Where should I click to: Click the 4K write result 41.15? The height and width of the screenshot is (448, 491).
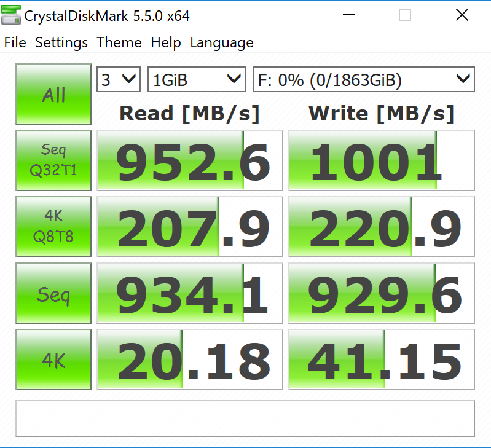coord(382,360)
